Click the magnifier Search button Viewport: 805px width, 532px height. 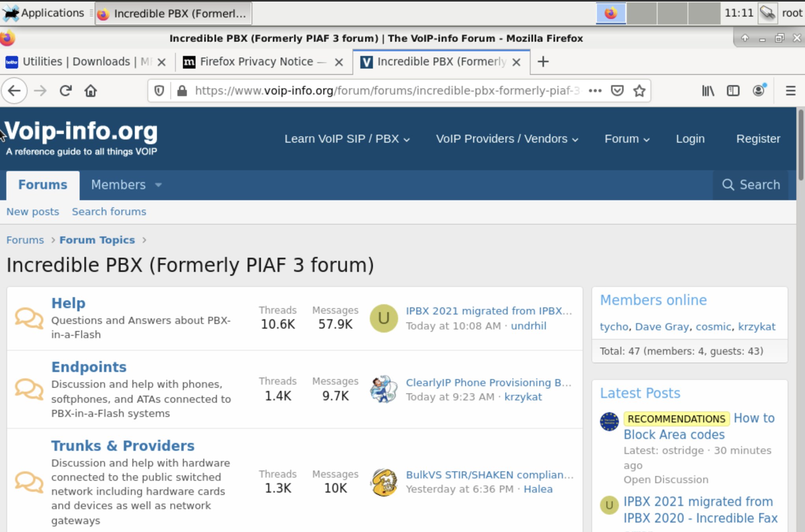751,184
